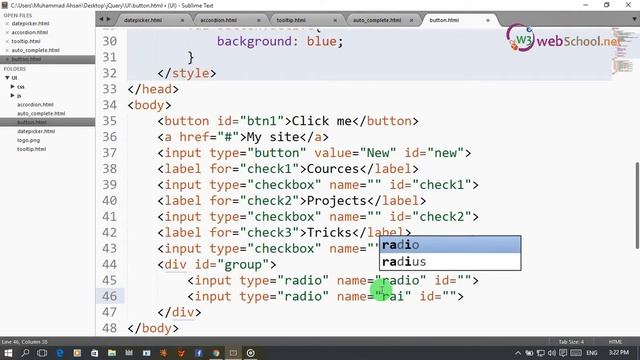This screenshot has width=640, height=360.
Task: Click the circular recorder icon on the taskbar
Action: point(251,353)
